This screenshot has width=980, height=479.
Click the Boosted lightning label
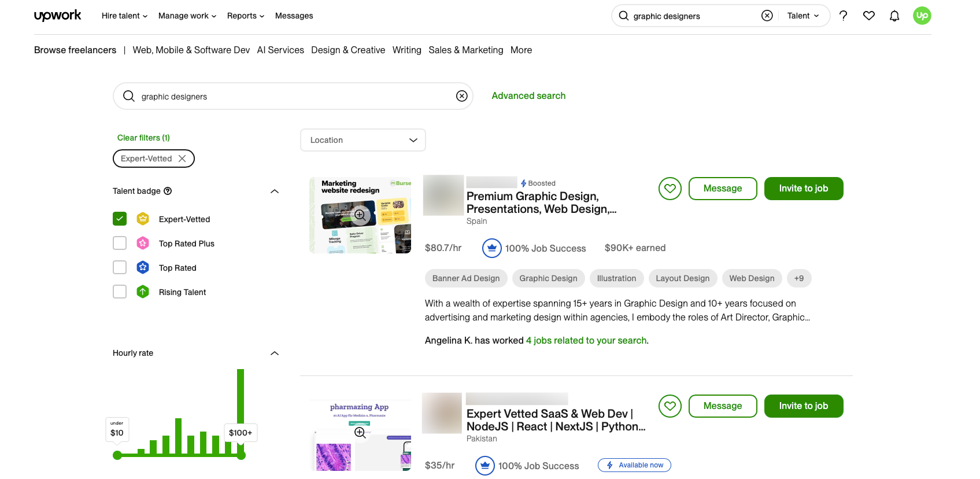click(538, 183)
